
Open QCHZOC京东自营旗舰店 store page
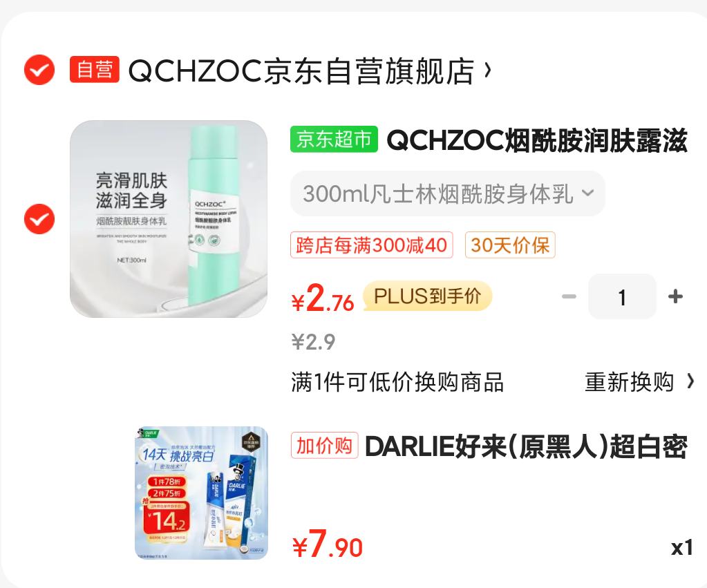301,70
